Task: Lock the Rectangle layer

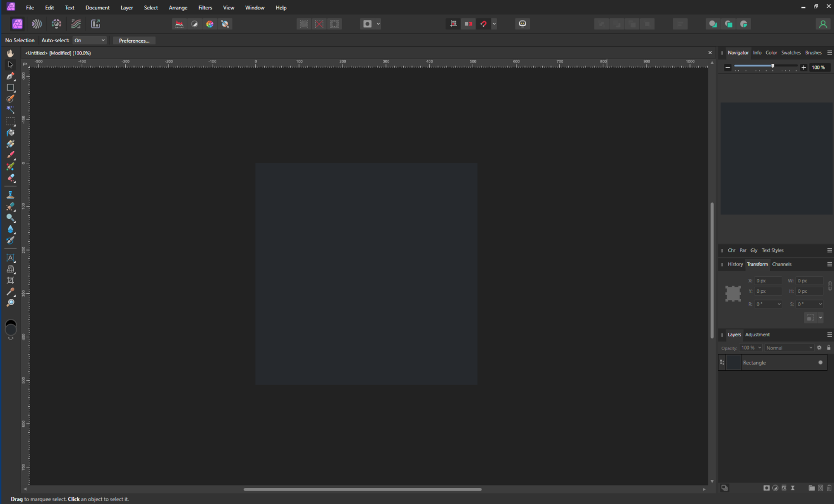Action: [828, 347]
